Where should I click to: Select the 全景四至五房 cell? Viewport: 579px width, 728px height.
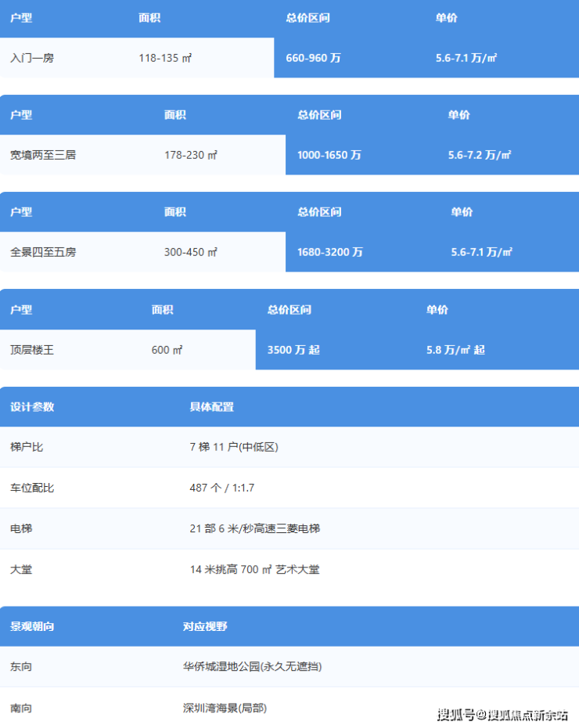coord(43,252)
